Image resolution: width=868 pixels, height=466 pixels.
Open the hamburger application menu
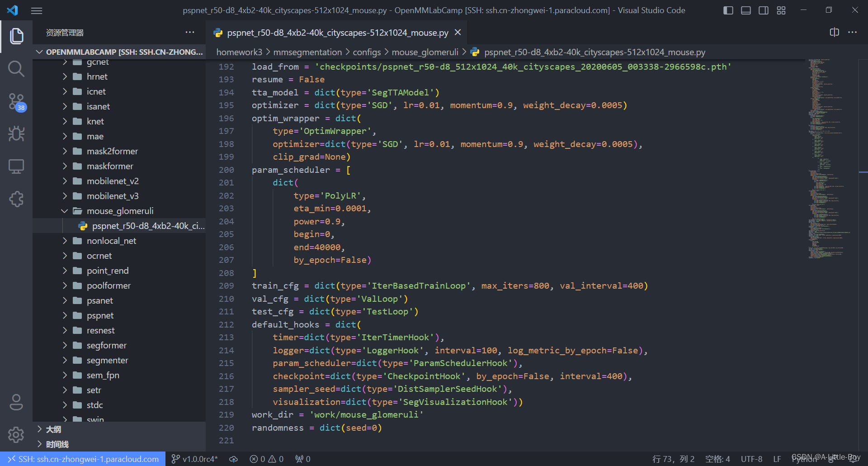tap(37, 10)
